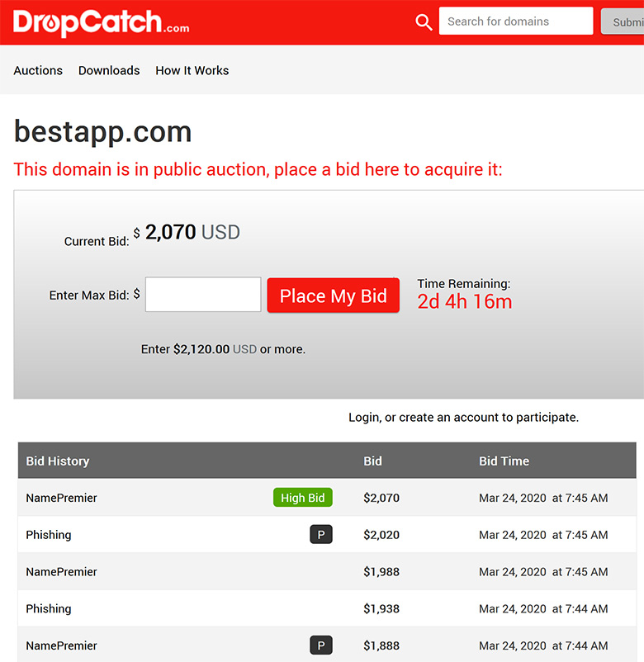This screenshot has height=662, width=644.
Task: Select the NamePremier $2,070 high bid row
Action: [x=327, y=498]
